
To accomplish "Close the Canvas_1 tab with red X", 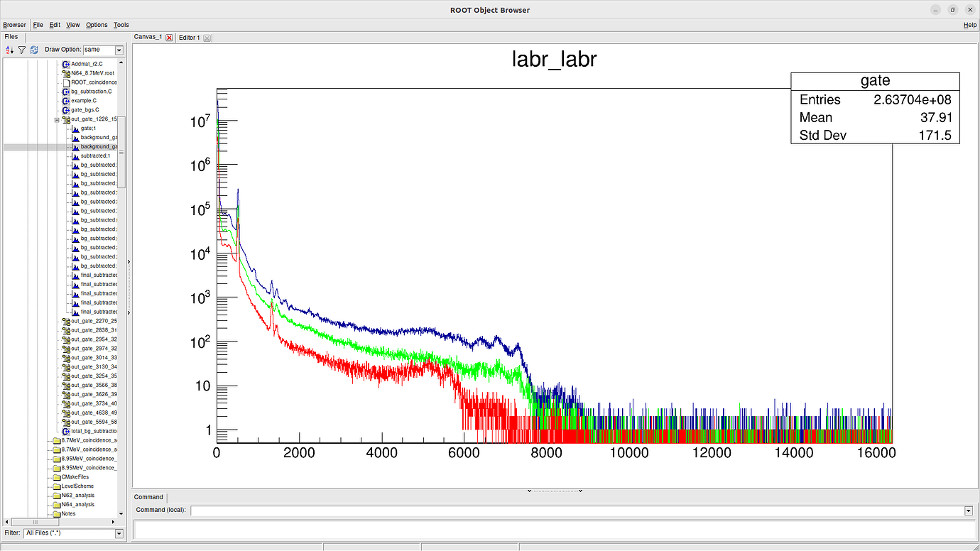I will click(169, 38).
